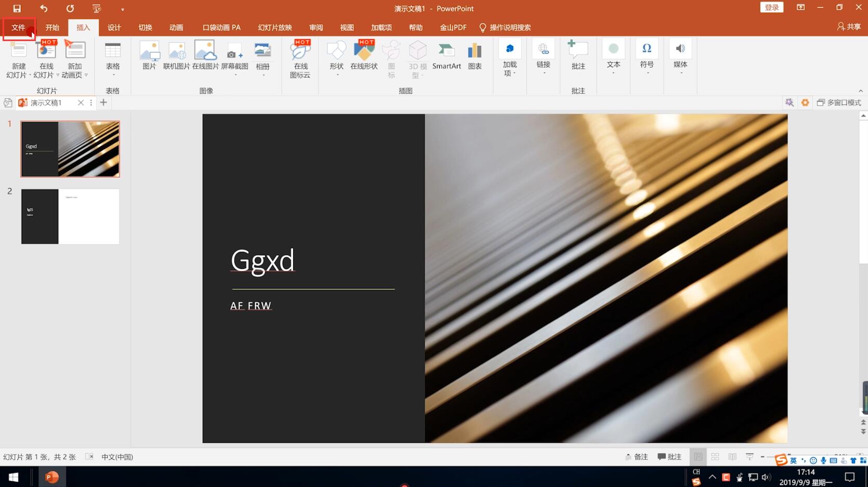This screenshot has width=868, height=487.
Task: Start Slide Show from status bar
Action: point(749,457)
